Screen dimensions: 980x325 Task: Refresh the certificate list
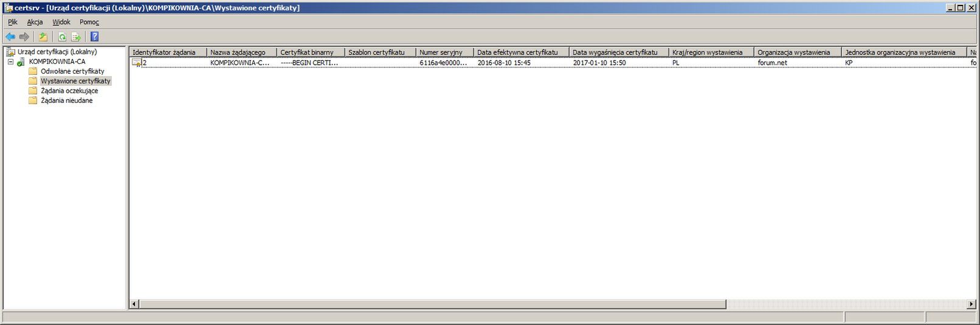(62, 37)
